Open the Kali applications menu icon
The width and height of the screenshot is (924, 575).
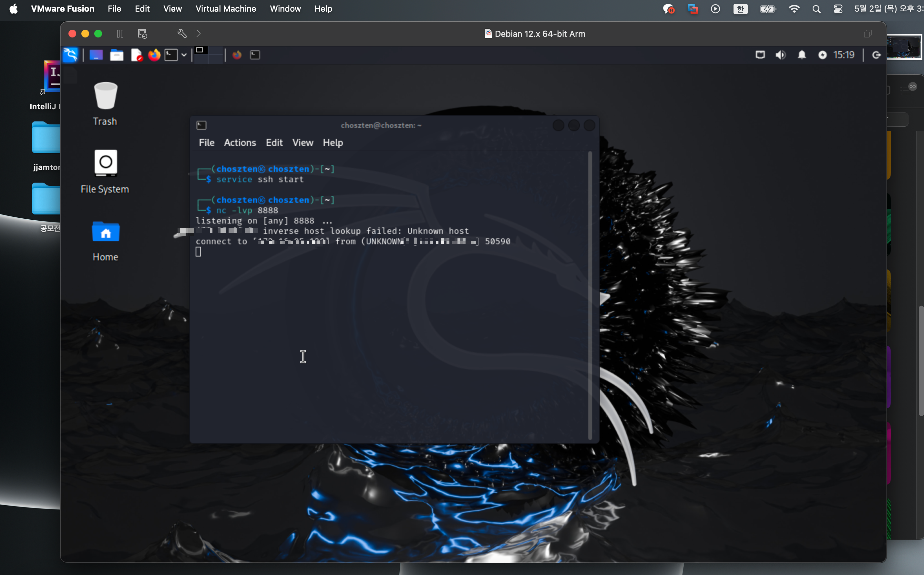point(71,55)
